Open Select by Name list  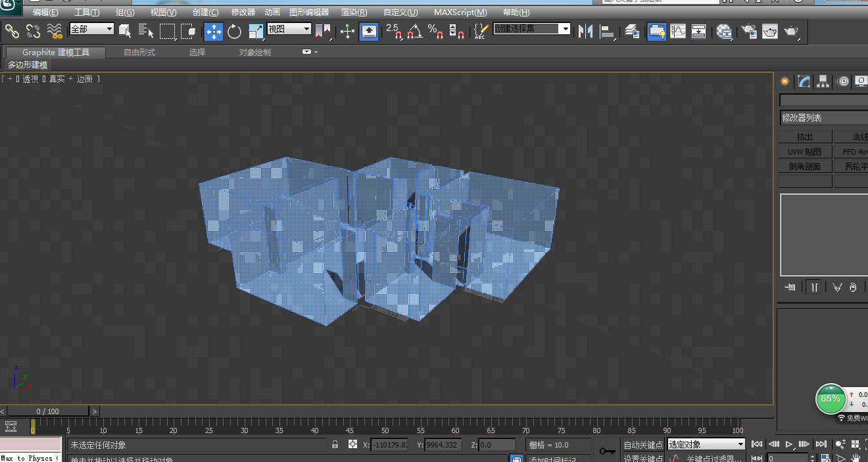pos(146,30)
